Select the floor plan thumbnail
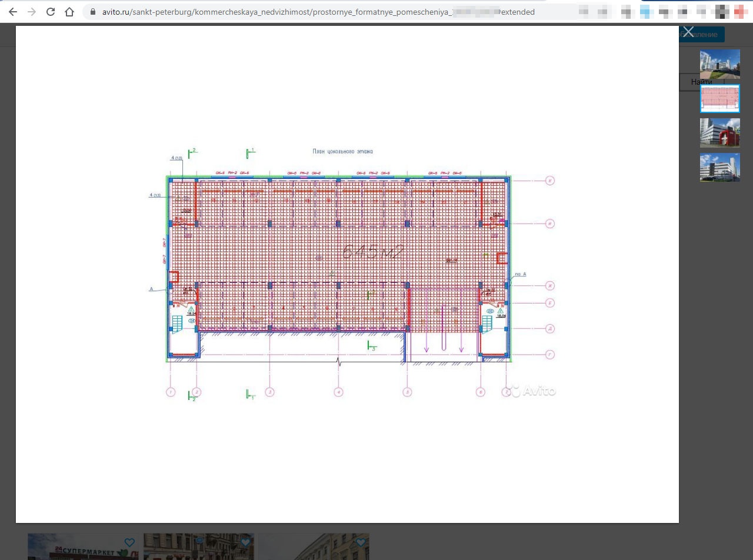 (720, 98)
